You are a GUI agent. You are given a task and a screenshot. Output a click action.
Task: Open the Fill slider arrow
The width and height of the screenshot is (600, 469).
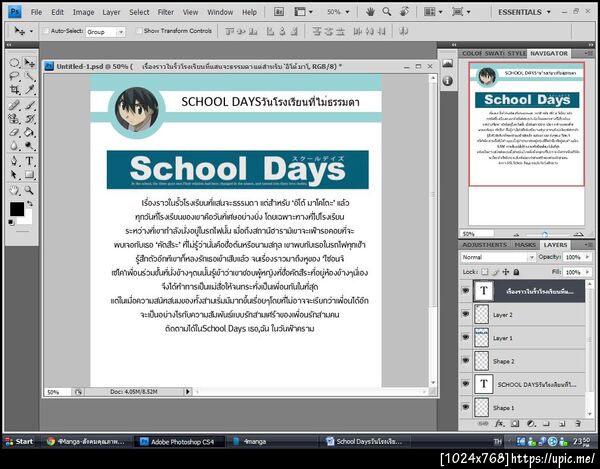[588, 272]
